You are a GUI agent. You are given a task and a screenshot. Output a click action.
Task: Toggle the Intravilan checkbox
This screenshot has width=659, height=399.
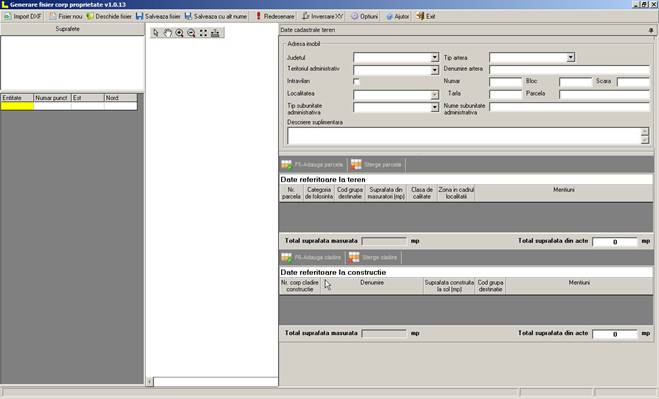356,82
